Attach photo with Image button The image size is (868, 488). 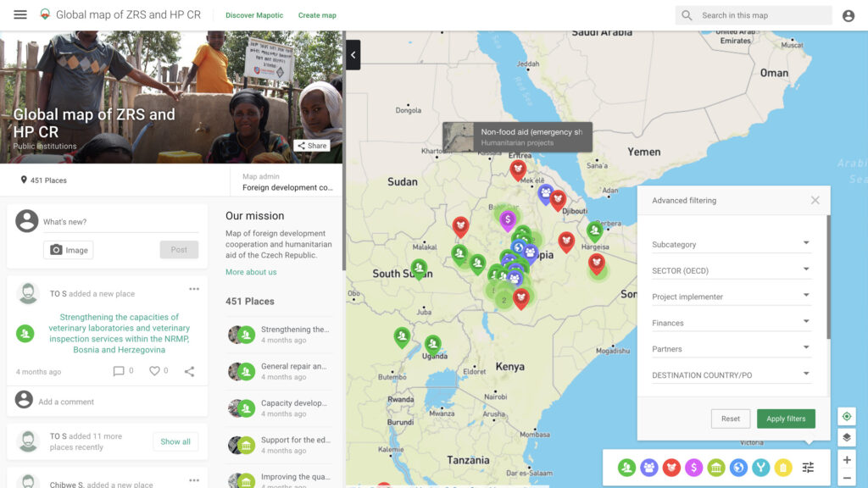tap(68, 250)
